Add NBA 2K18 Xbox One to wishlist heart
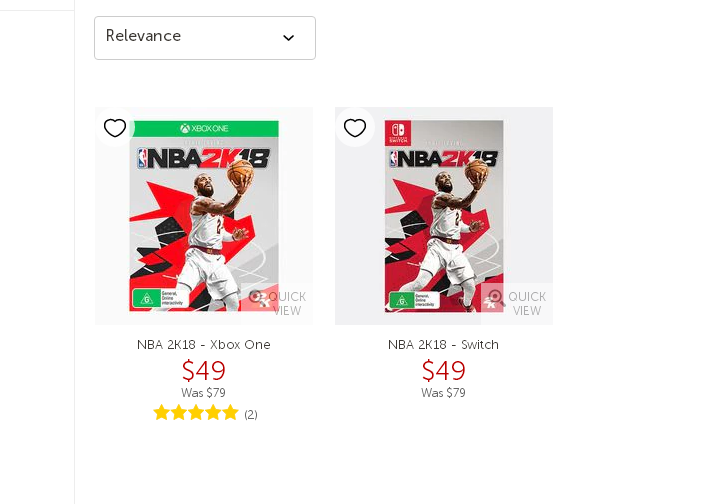Screen dimensions: 703x504 [115, 128]
